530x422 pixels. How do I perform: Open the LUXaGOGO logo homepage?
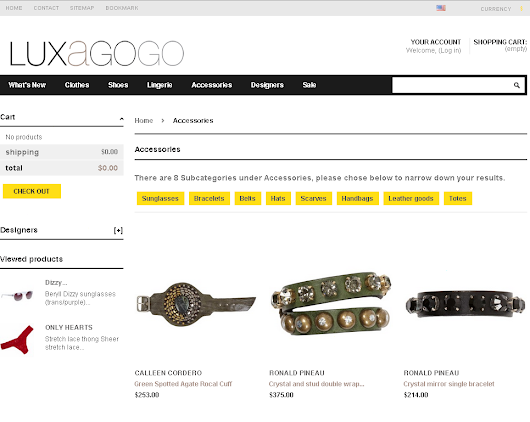[x=97, y=53]
